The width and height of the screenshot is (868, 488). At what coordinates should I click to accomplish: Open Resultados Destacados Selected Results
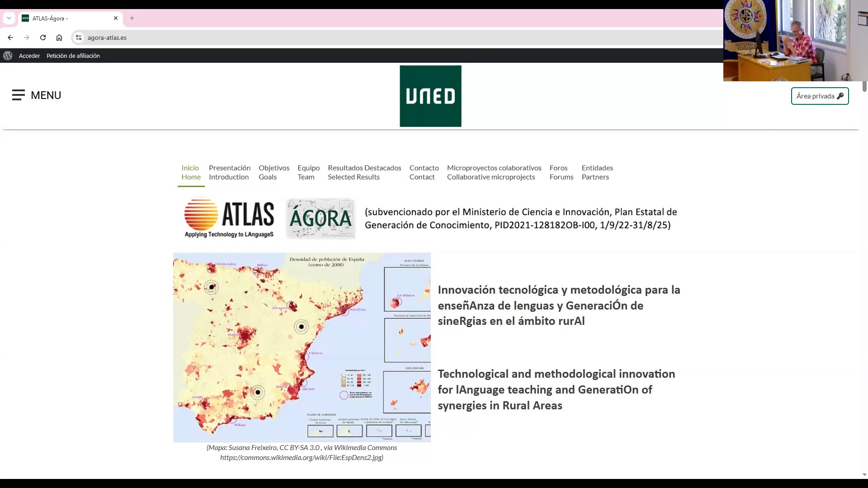364,172
